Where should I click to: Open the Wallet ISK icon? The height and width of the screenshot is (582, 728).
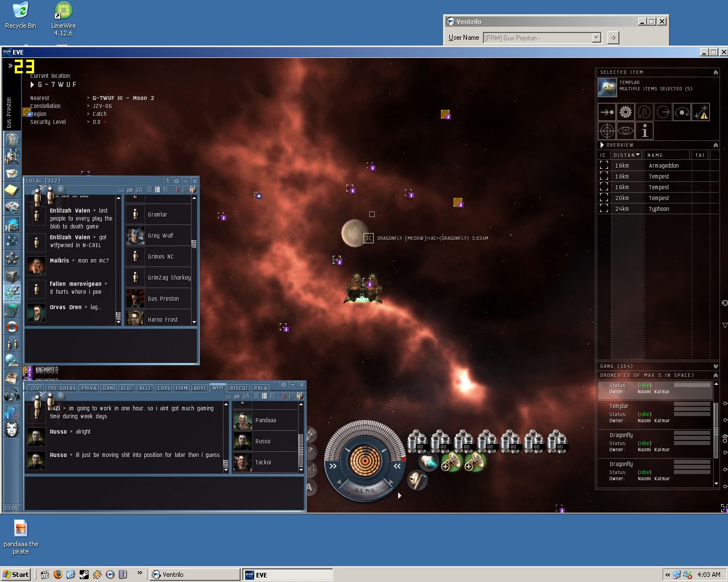pyautogui.click(x=12, y=293)
